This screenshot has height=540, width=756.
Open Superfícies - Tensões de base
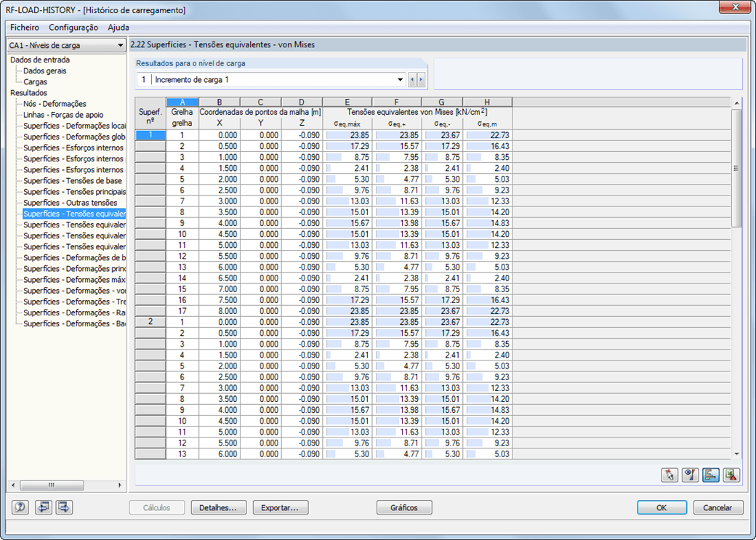[x=72, y=181]
